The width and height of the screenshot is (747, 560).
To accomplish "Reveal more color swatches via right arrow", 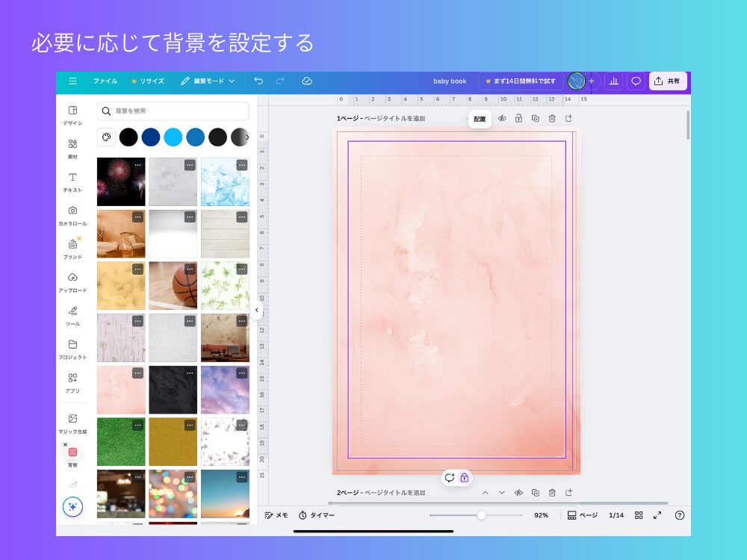I will pyautogui.click(x=247, y=137).
